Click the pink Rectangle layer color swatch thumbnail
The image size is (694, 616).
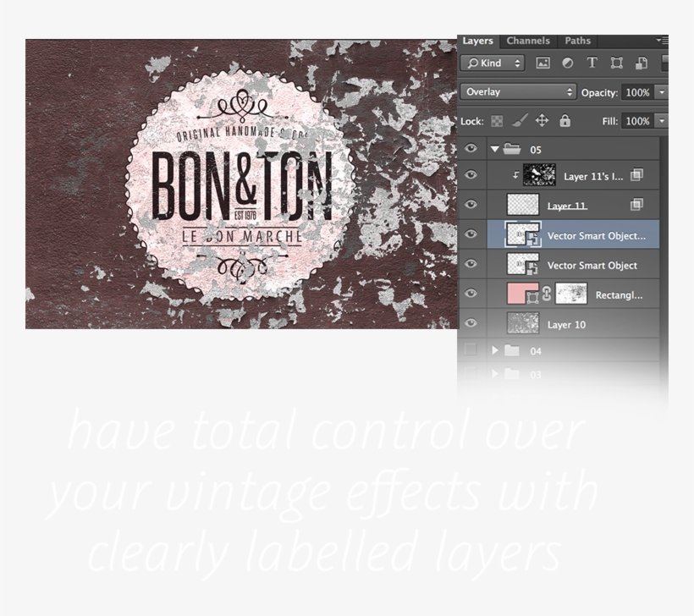(x=522, y=294)
